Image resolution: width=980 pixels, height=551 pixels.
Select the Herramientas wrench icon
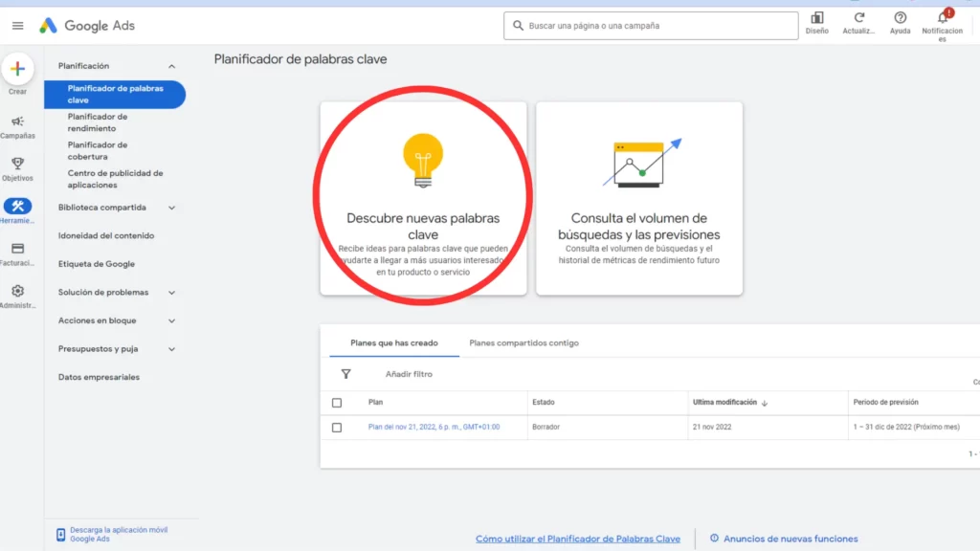[x=18, y=205]
